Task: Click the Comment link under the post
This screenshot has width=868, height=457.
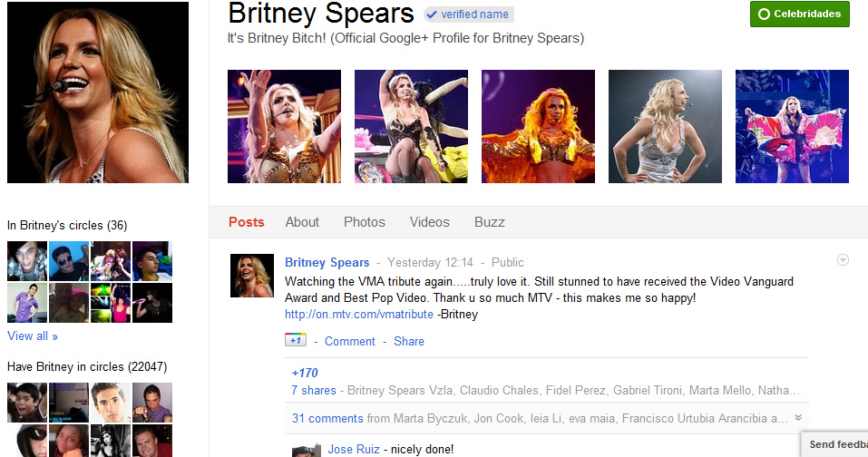Action: (x=350, y=341)
